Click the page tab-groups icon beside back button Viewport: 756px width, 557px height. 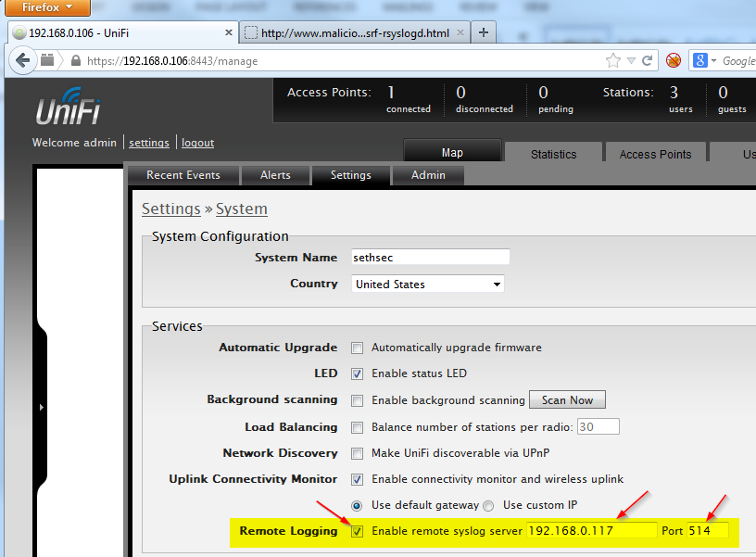tap(47, 60)
